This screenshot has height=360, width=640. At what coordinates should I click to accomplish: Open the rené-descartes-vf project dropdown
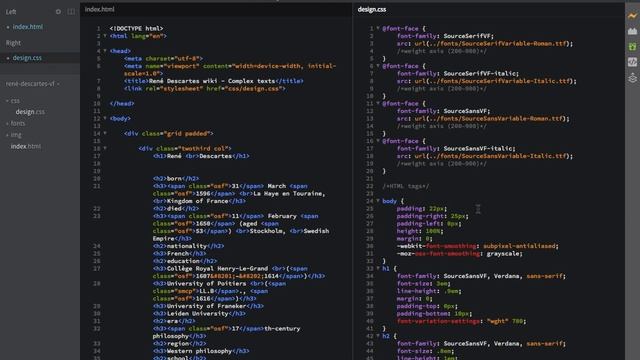[32, 84]
